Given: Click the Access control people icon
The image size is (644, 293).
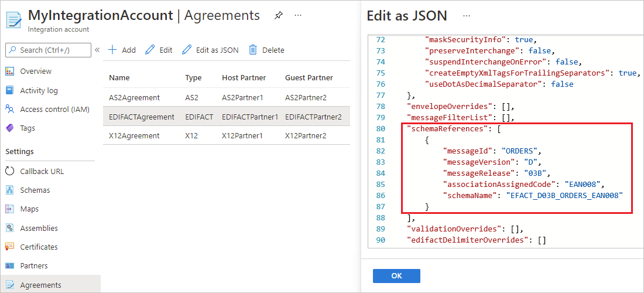Looking at the screenshot, I should (x=10, y=110).
